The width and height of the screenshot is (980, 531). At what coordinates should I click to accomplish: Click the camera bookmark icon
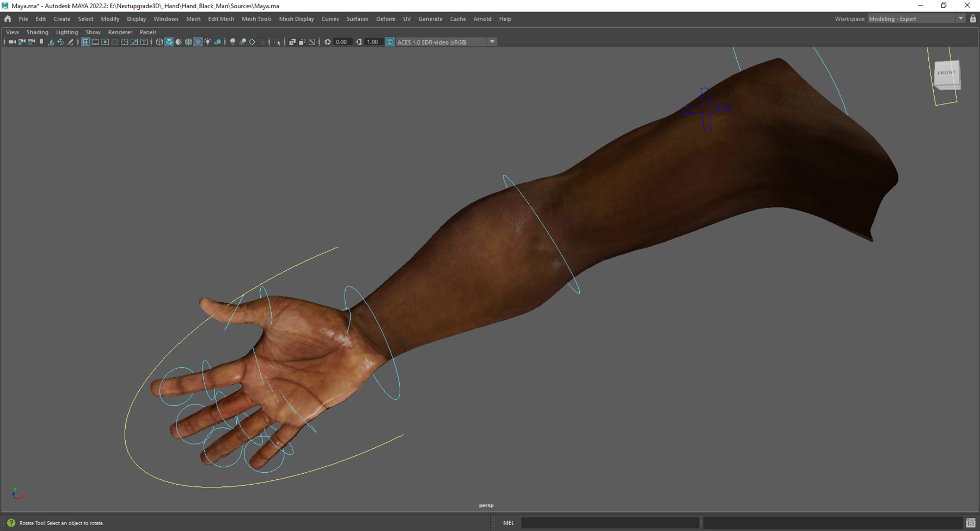(41, 41)
